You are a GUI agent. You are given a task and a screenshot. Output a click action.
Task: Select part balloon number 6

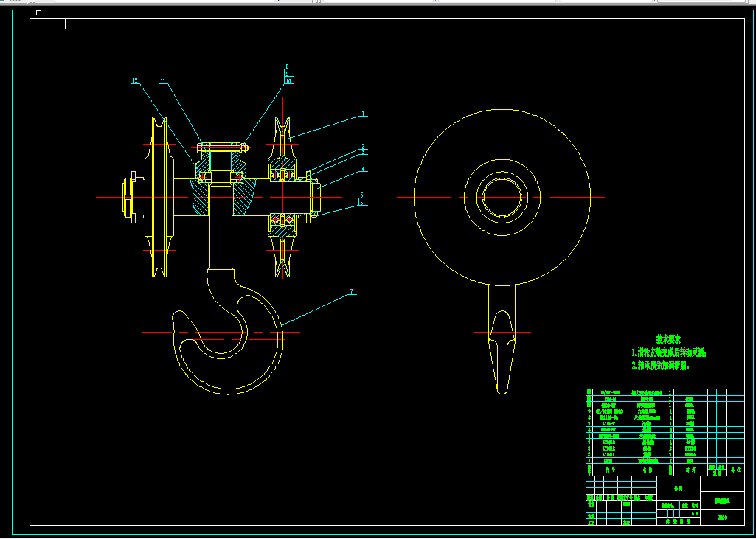tap(361, 203)
